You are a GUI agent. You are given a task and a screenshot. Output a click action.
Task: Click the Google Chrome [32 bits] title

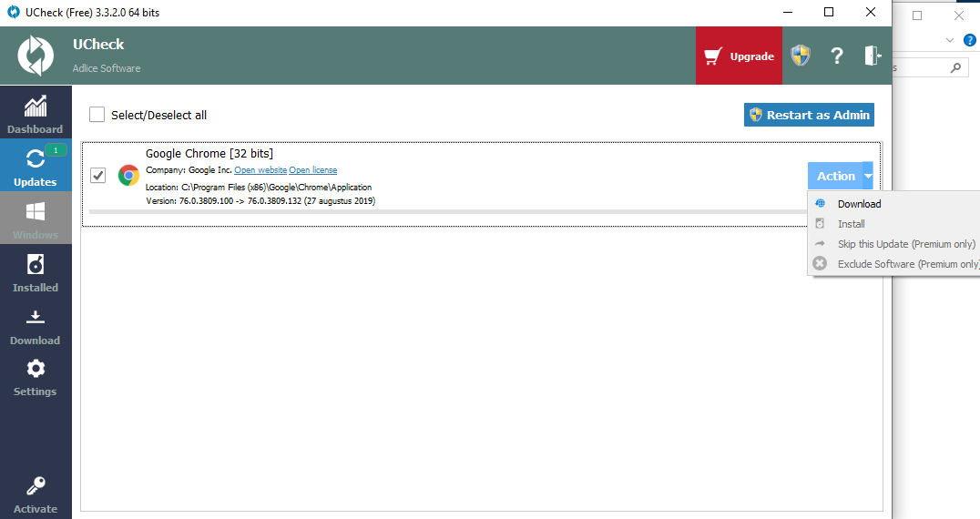click(x=209, y=154)
